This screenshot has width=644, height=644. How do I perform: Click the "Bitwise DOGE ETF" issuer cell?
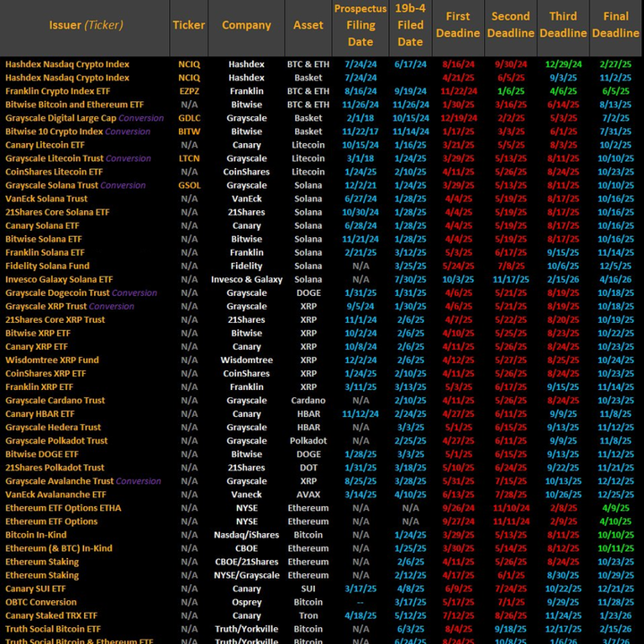pyautogui.click(x=42, y=454)
